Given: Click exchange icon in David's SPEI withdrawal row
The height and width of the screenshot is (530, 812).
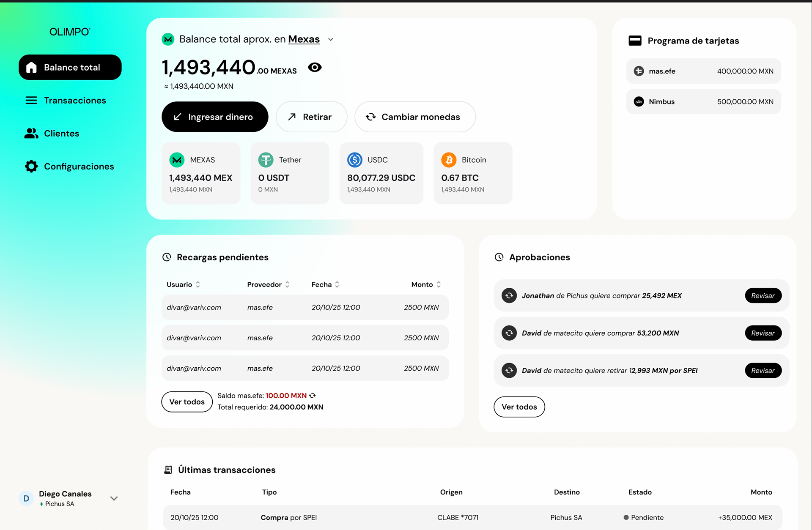Looking at the screenshot, I should pyautogui.click(x=509, y=371).
